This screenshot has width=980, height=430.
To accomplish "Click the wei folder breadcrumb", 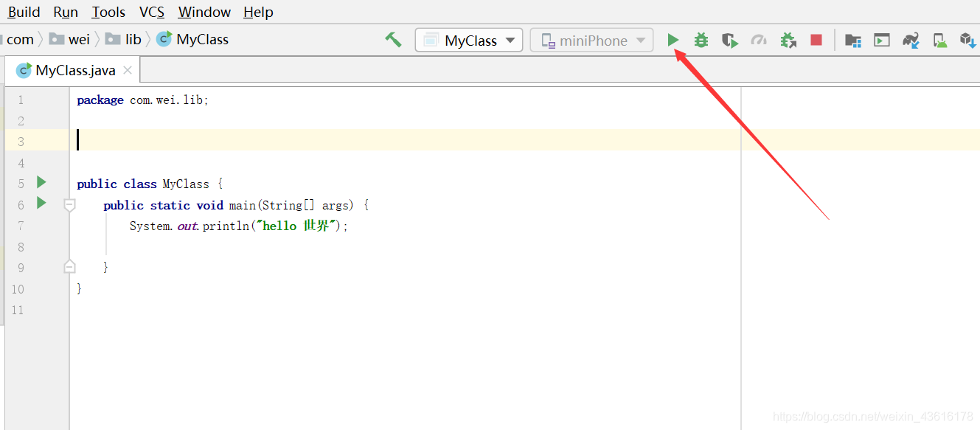I will pyautogui.click(x=70, y=39).
